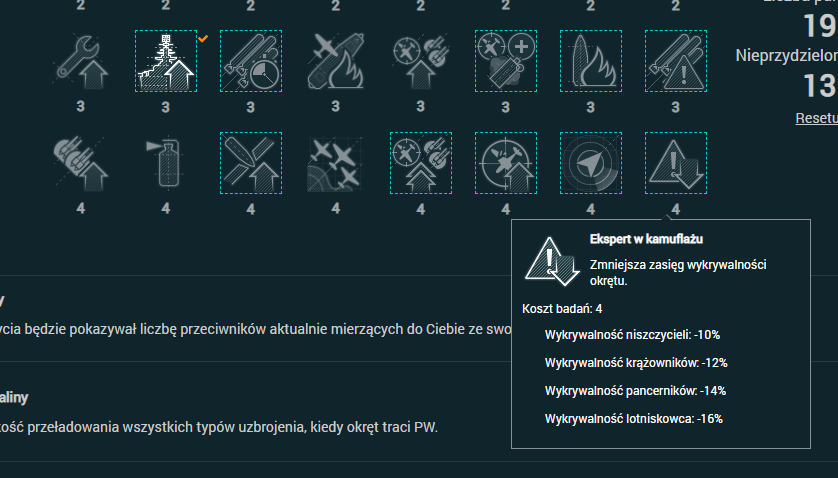Choose the plane over burning ship skill

336,61
